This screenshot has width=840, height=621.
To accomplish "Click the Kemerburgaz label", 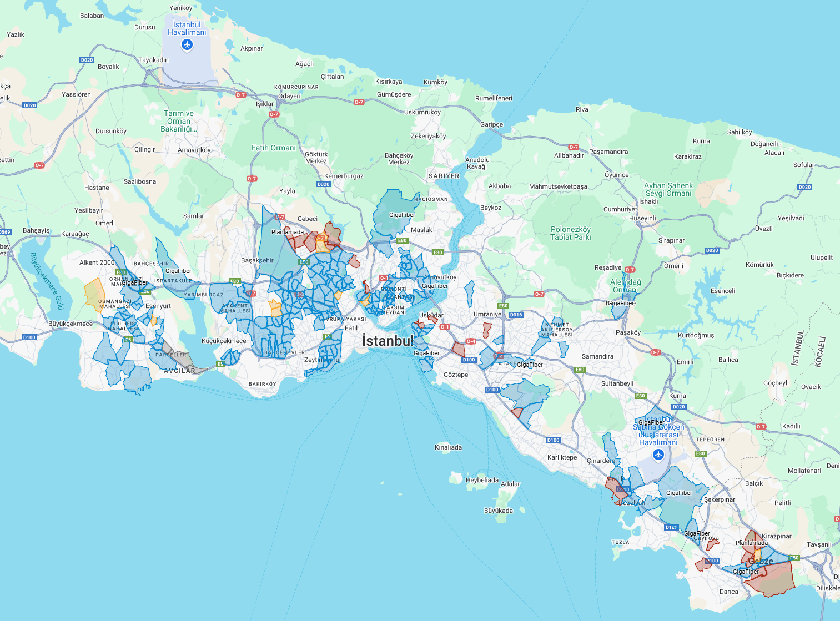I will pos(344,176).
